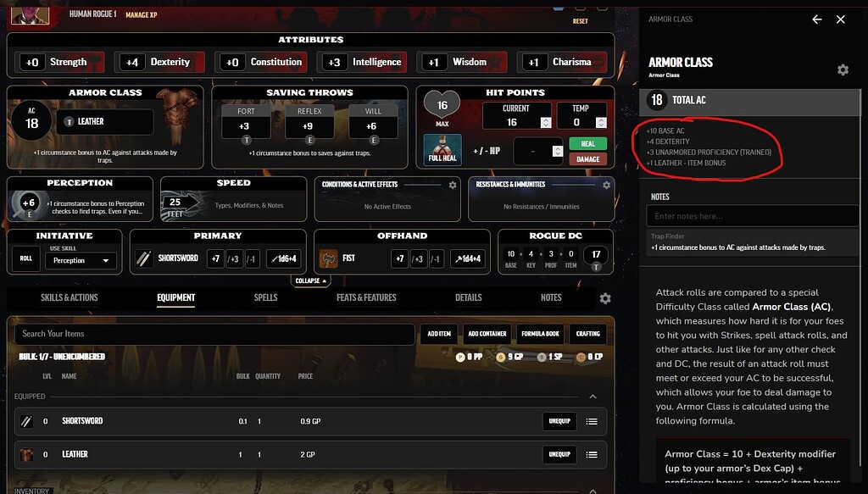Open Resistances & Immunities gear settings
This screenshot has width=868, height=494.
click(x=606, y=185)
